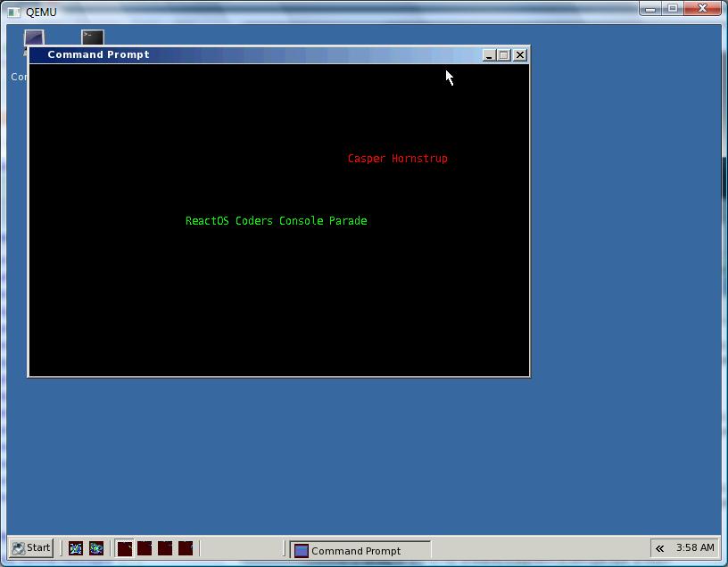
Task: Maximize the Command Prompt window
Action: (504, 55)
